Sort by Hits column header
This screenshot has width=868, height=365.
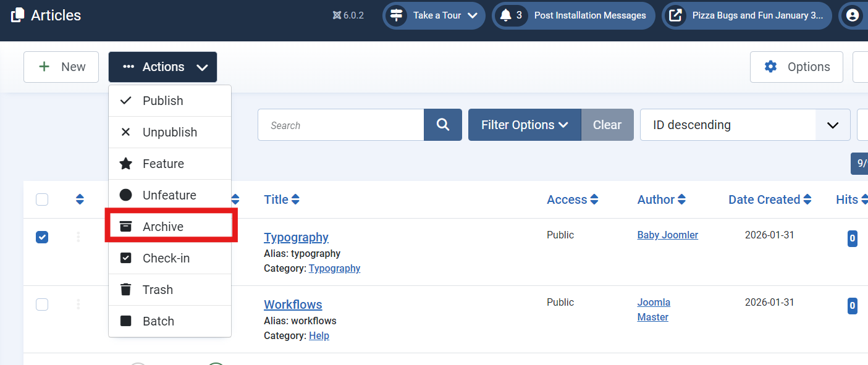(x=851, y=199)
